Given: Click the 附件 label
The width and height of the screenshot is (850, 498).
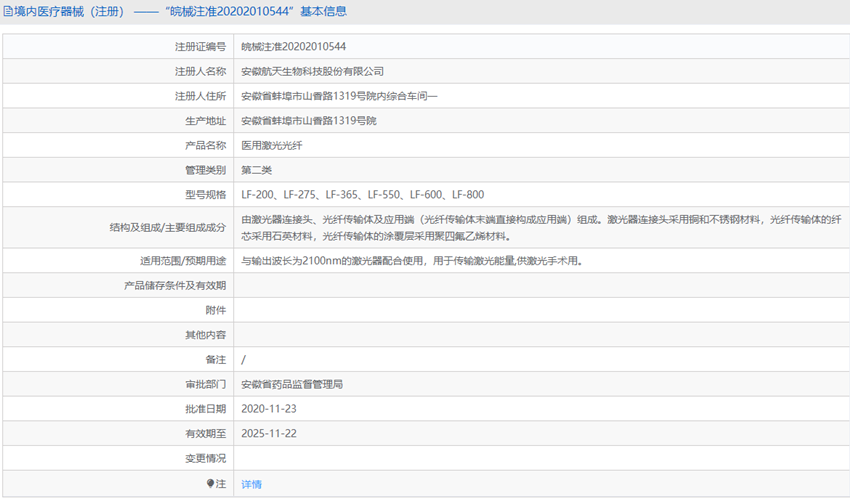Looking at the screenshot, I should (x=216, y=310).
